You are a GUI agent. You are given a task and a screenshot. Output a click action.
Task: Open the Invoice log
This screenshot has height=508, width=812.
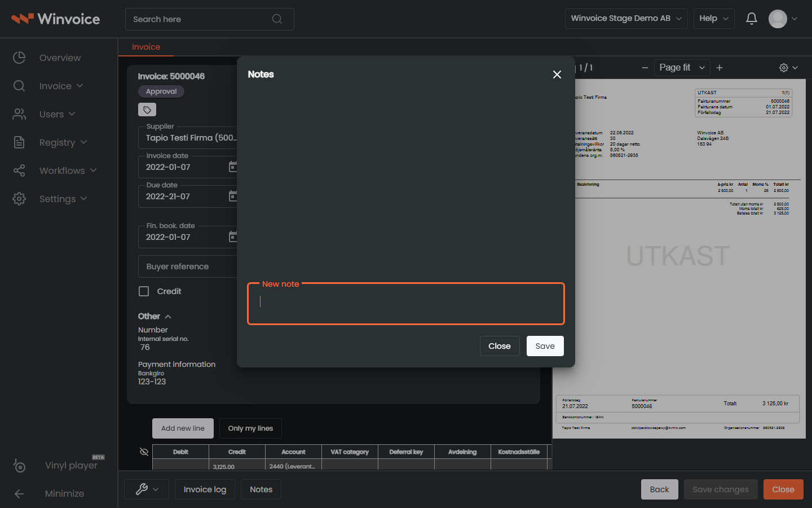(x=205, y=489)
